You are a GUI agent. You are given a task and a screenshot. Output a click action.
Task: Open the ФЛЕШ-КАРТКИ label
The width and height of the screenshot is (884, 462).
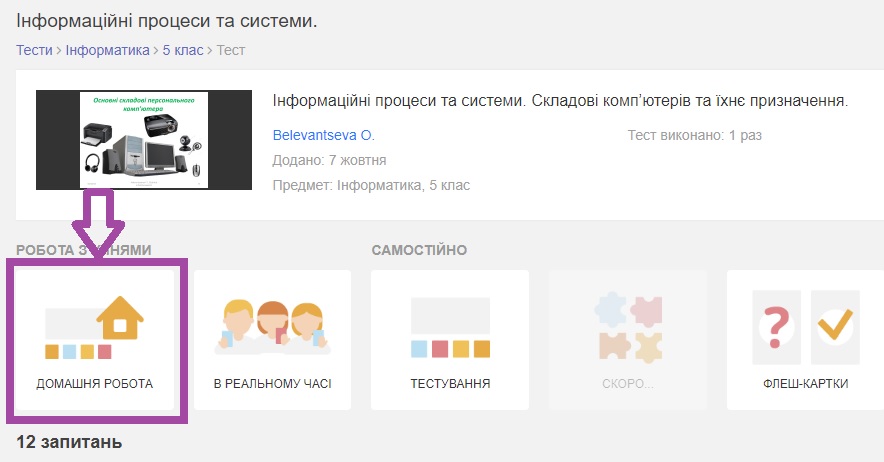805,384
